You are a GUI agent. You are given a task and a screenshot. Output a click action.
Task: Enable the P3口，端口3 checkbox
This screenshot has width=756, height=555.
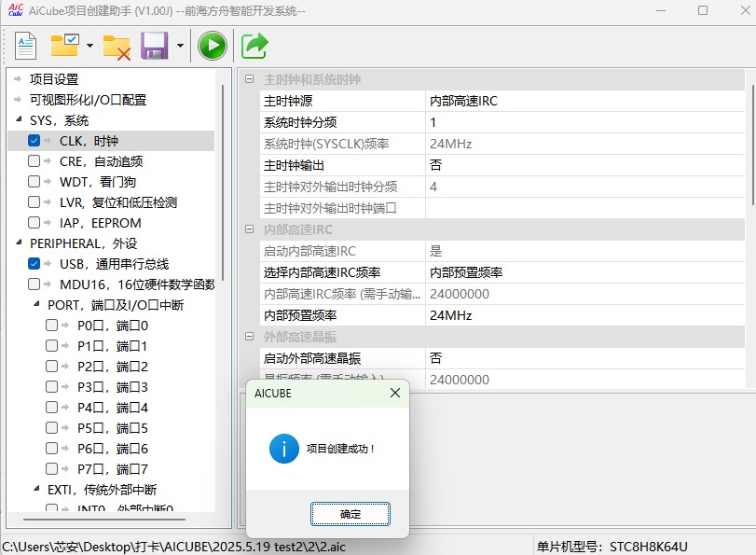[51, 386]
